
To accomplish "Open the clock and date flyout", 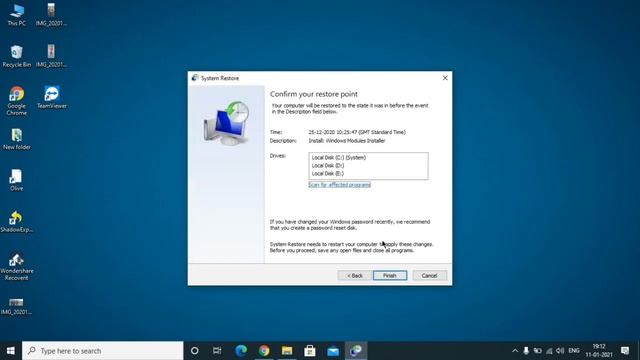I will coord(599,351).
